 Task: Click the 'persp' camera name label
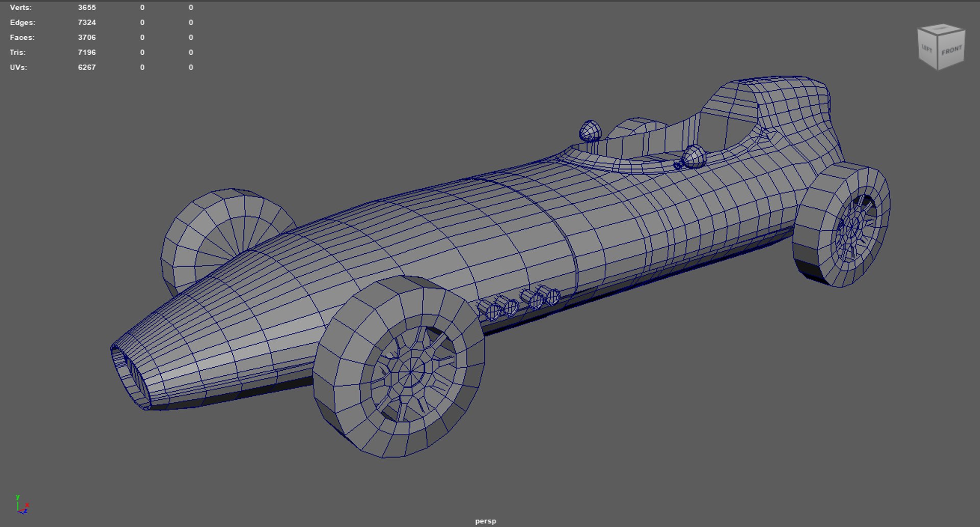point(485,521)
